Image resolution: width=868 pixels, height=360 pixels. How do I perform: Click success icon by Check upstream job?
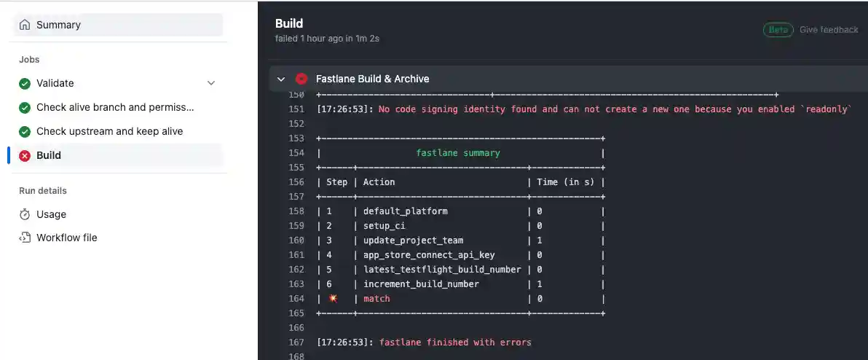pyautogui.click(x=25, y=131)
